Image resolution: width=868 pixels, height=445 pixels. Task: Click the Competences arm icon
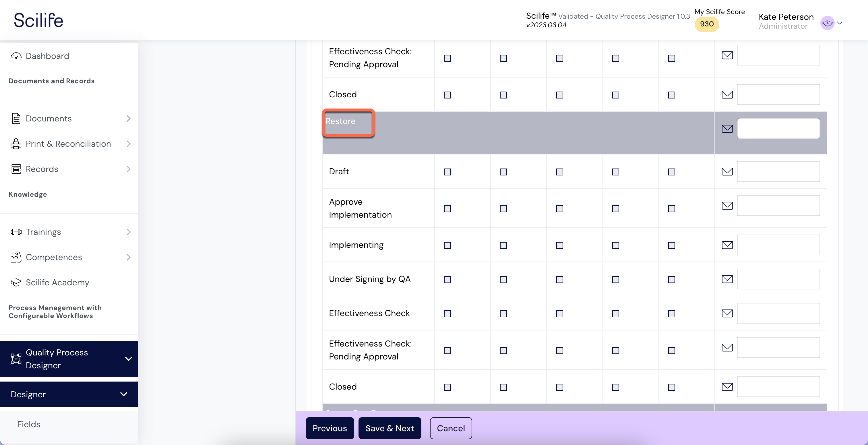tap(16, 257)
